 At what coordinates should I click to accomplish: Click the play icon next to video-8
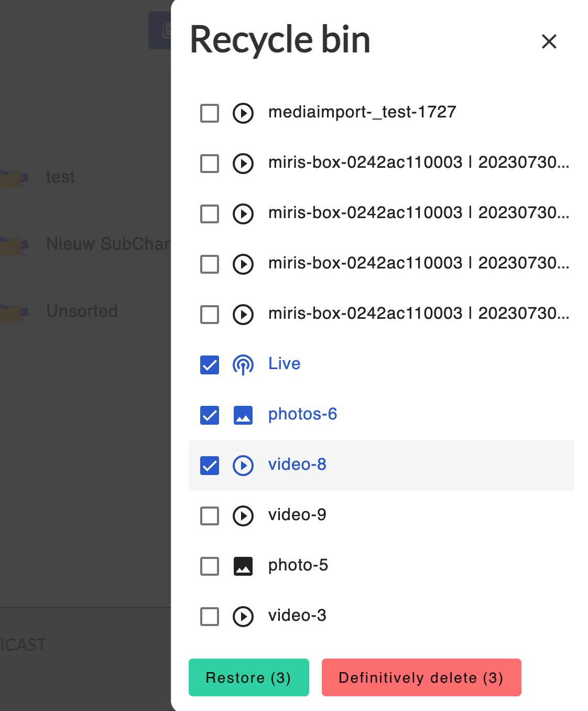coord(243,466)
